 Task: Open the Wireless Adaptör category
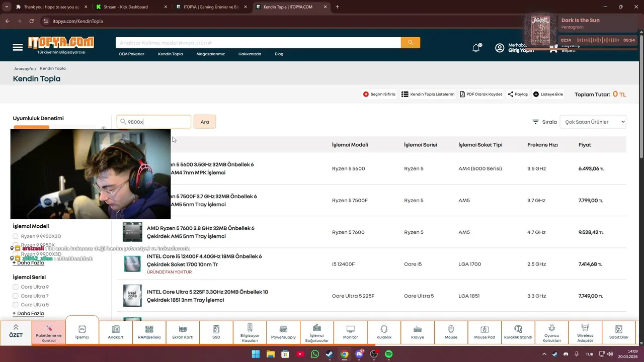585,333
